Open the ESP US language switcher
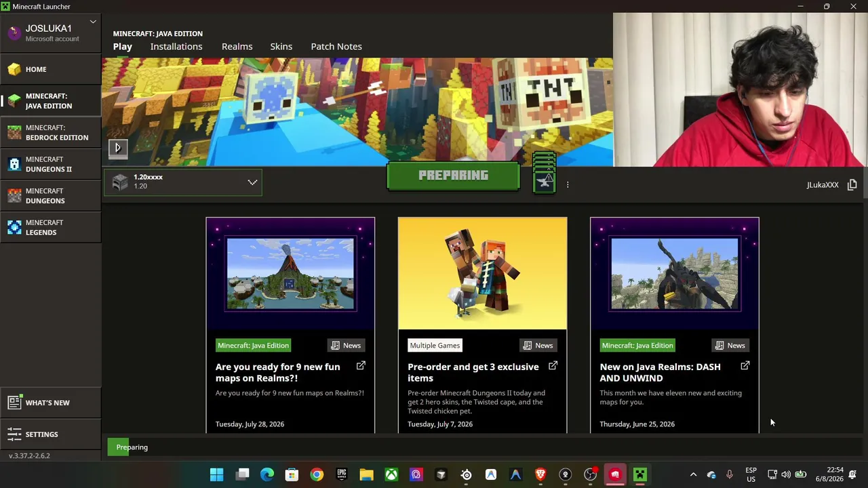Viewport: 868px width, 488px height. click(751, 474)
